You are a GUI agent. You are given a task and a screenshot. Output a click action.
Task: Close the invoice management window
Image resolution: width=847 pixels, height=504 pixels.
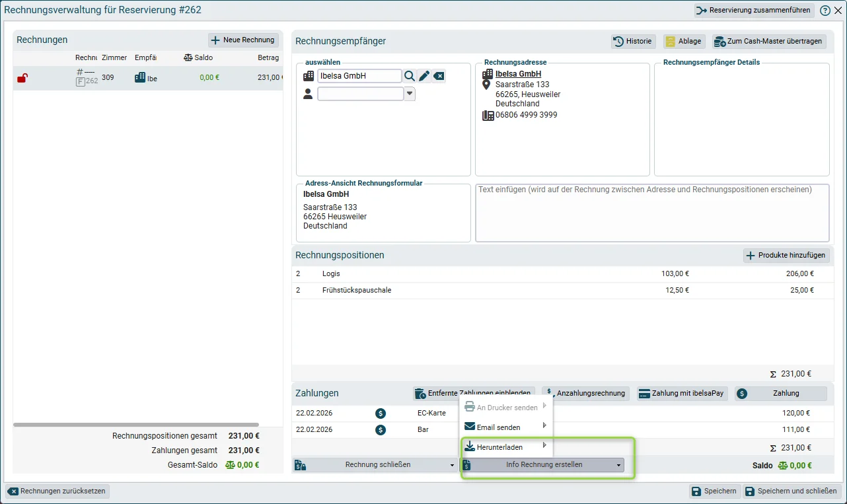[x=838, y=11]
